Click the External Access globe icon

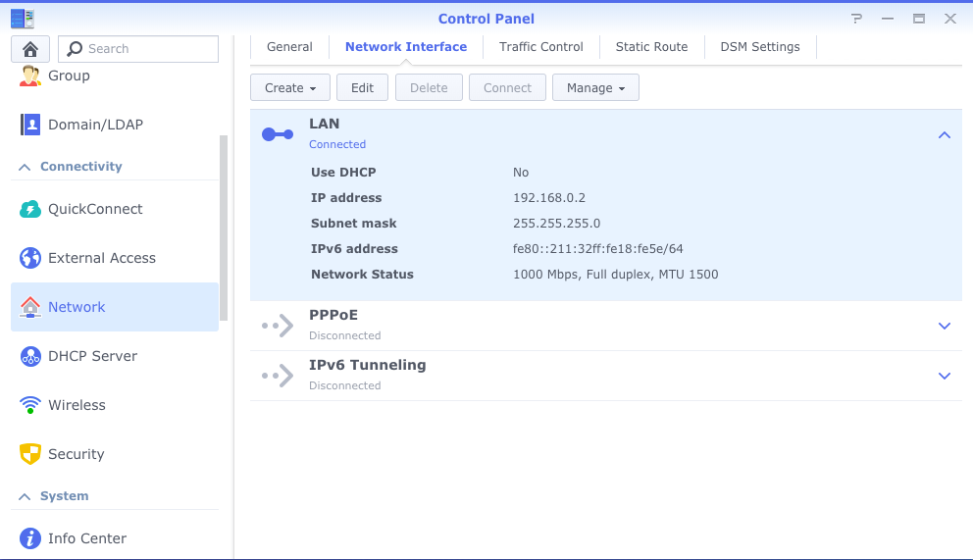click(29, 258)
